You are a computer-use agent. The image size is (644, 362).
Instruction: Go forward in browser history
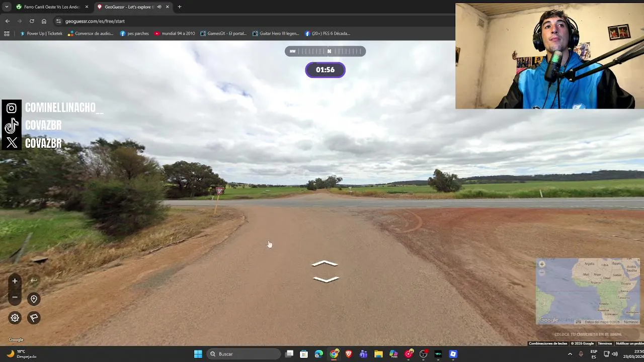[20, 21]
